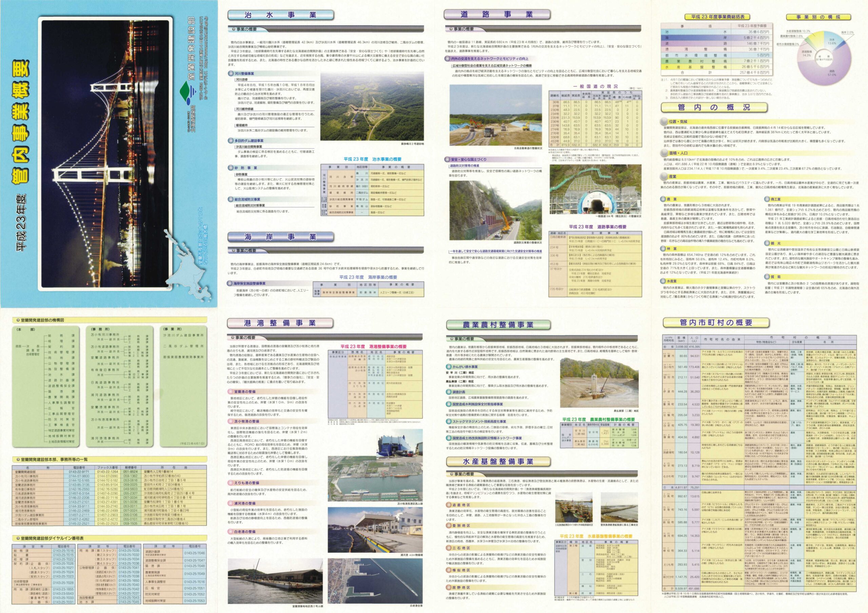Click the night bridge photo on the cover
Viewport: 868px width, 613px height.
click(x=105, y=153)
